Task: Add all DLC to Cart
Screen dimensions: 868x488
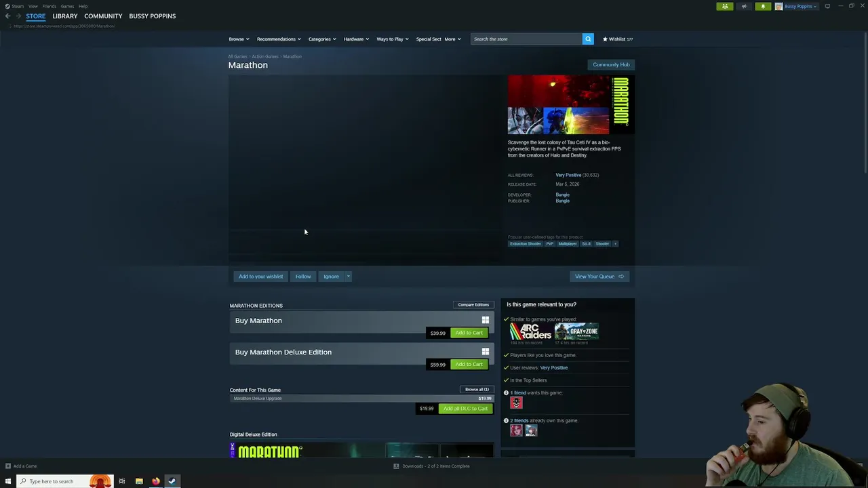Action: [465, 409]
